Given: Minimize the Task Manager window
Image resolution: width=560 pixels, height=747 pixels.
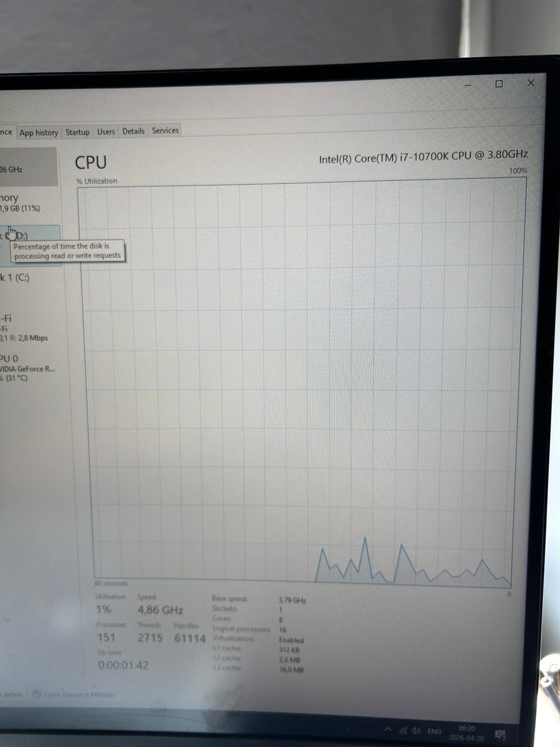Looking at the screenshot, I should point(468,85).
